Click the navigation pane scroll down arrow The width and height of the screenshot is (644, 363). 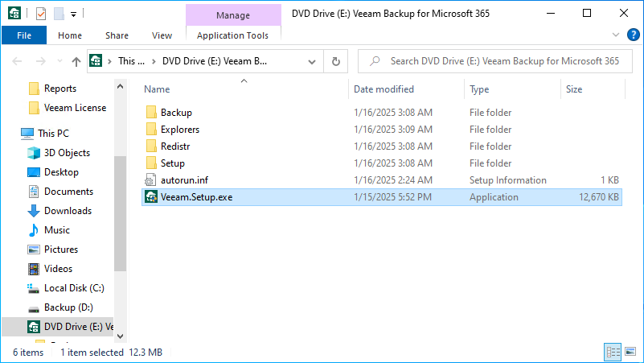(x=121, y=336)
